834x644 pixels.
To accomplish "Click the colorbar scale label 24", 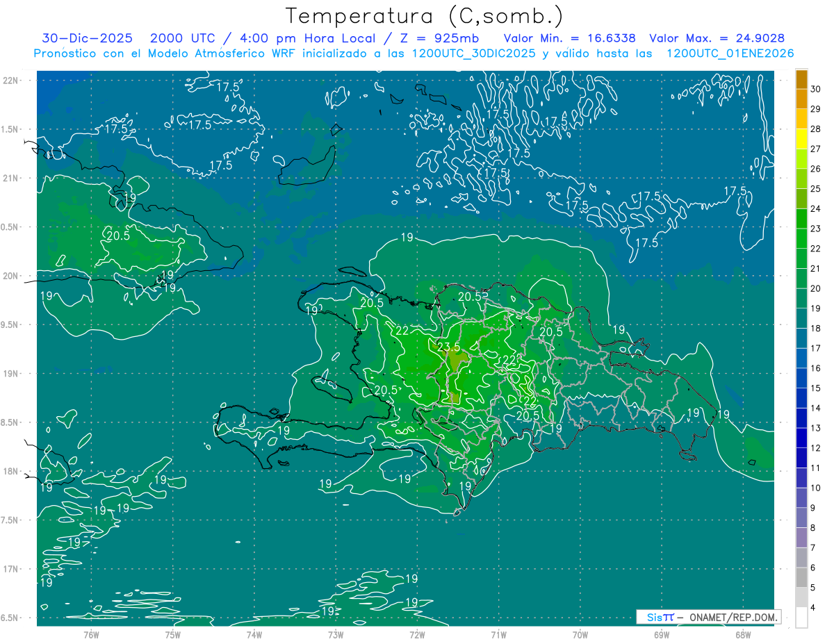I will pos(816,208).
